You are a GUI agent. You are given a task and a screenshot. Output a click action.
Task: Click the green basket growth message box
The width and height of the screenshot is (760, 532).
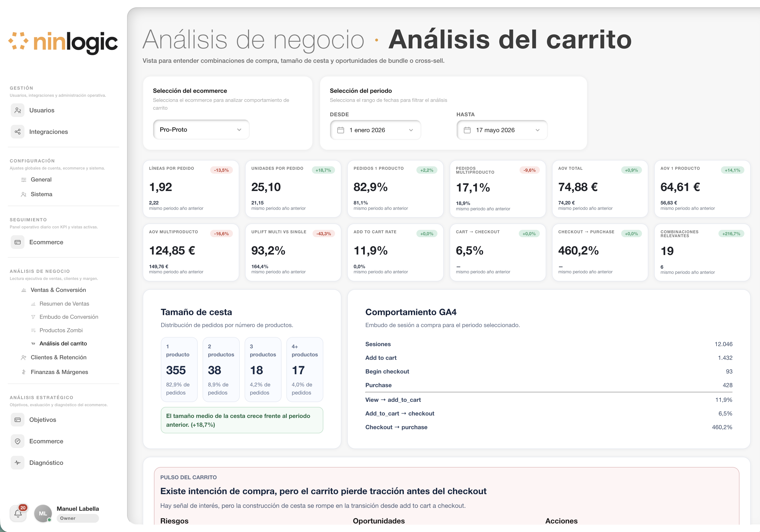(242, 420)
